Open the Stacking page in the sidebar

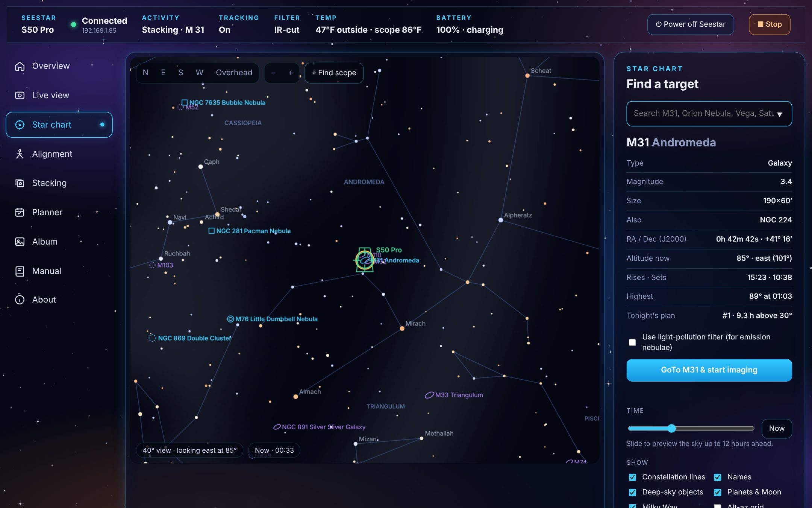point(59,183)
